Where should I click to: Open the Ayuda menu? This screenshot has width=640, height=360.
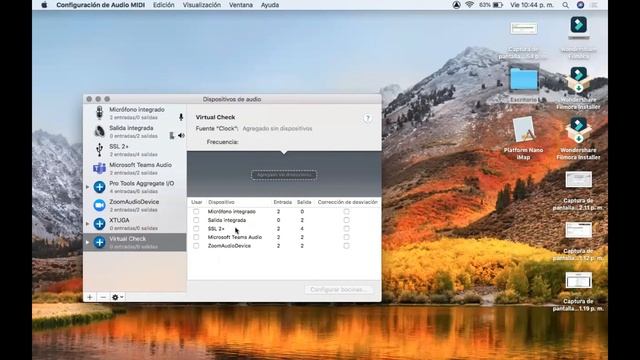point(270,5)
